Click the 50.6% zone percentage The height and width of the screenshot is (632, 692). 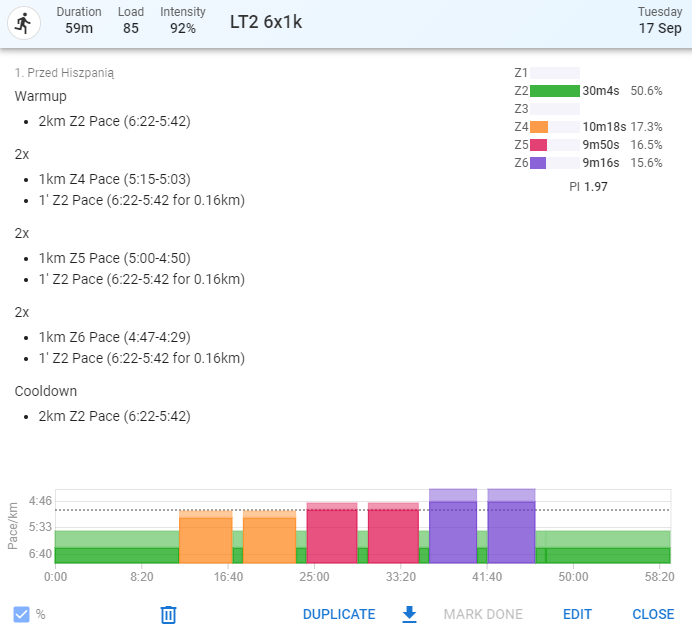647,91
